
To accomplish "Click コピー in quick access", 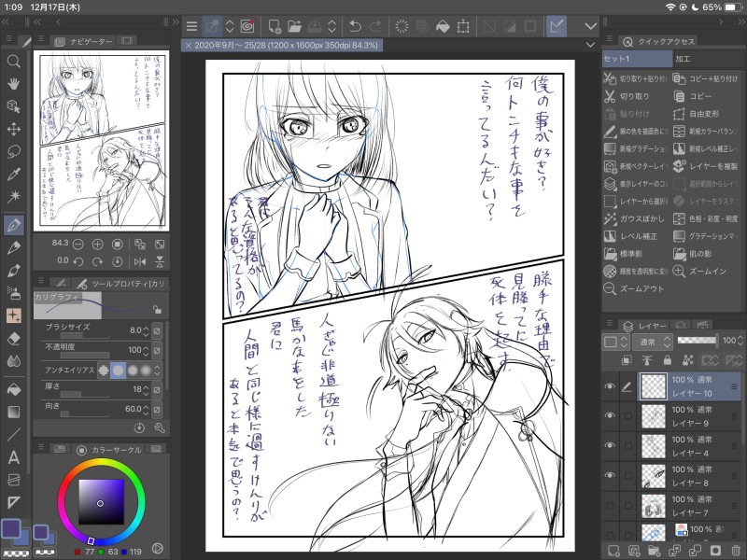I will pyautogui.click(x=700, y=96).
